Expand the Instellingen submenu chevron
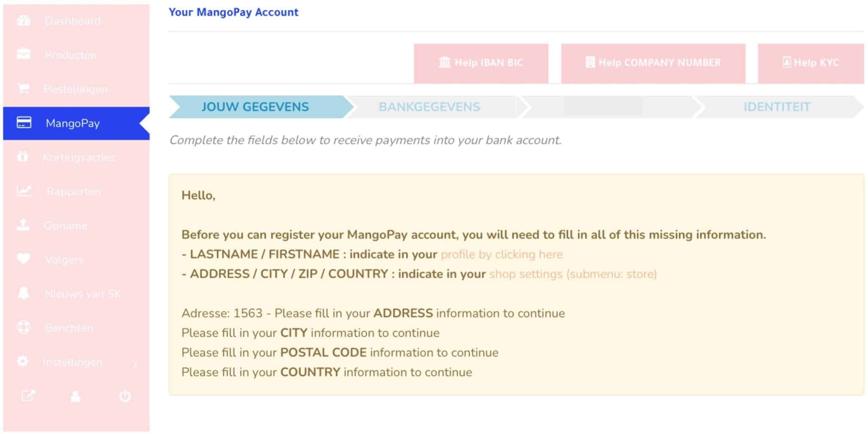This screenshot has width=868, height=434. point(135,364)
